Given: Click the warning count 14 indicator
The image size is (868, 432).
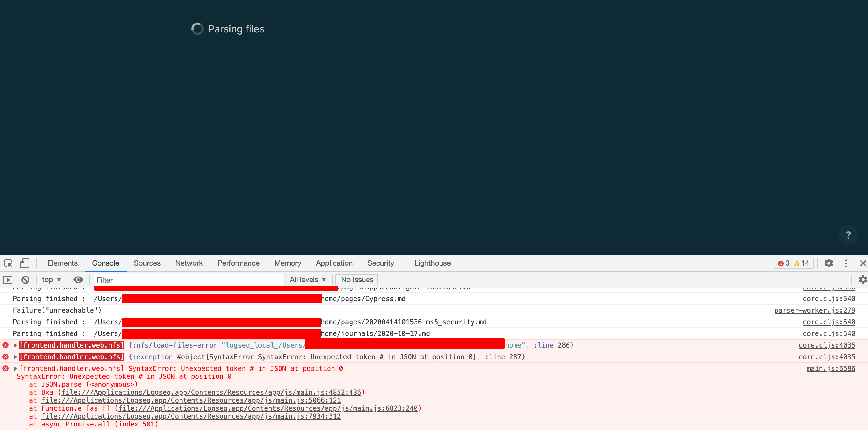Looking at the screenshot, I should click(x=802, y=263).
